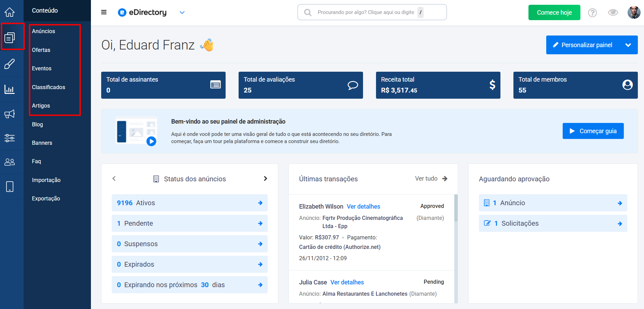Toggle the hamburger menu icon
Viewport: 644px width, 309px height.
click(x=104, y=12)
